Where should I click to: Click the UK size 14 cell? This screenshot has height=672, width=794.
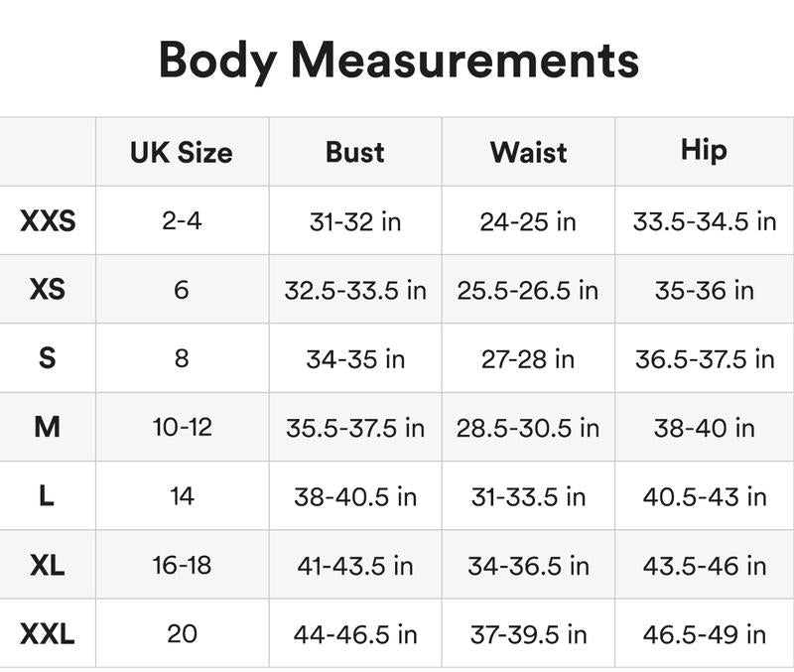coord(182,495)
